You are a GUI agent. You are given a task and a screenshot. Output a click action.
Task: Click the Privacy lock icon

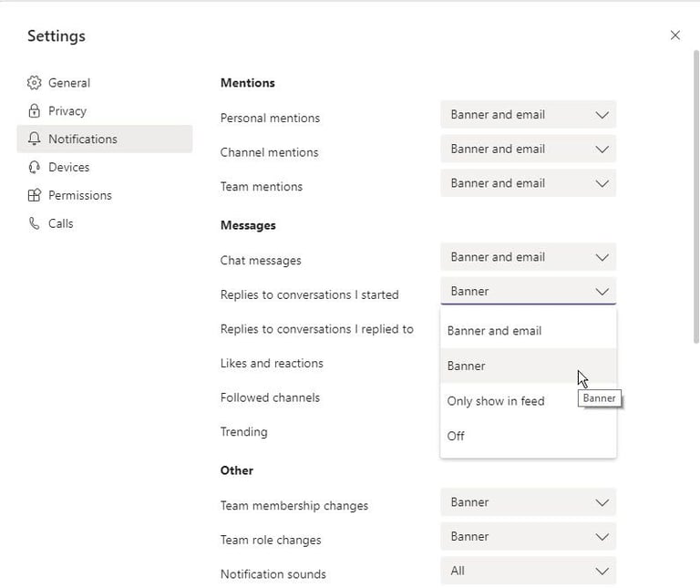[35, 111]
